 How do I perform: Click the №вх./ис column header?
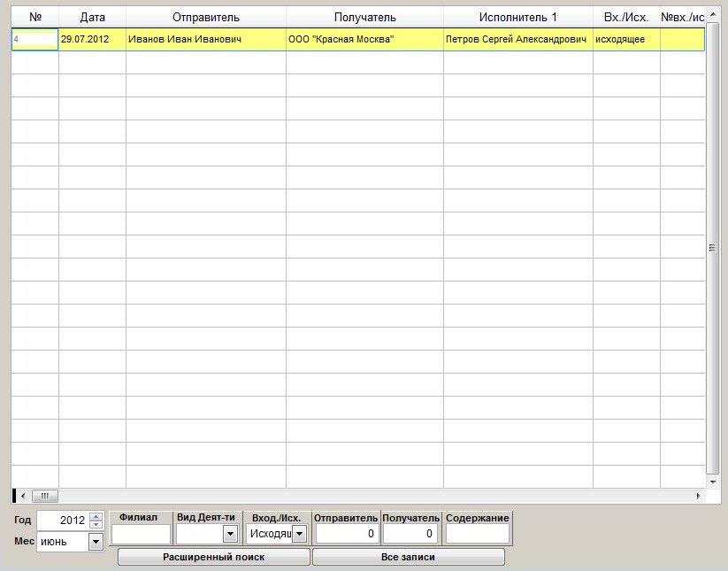[683, 17]
